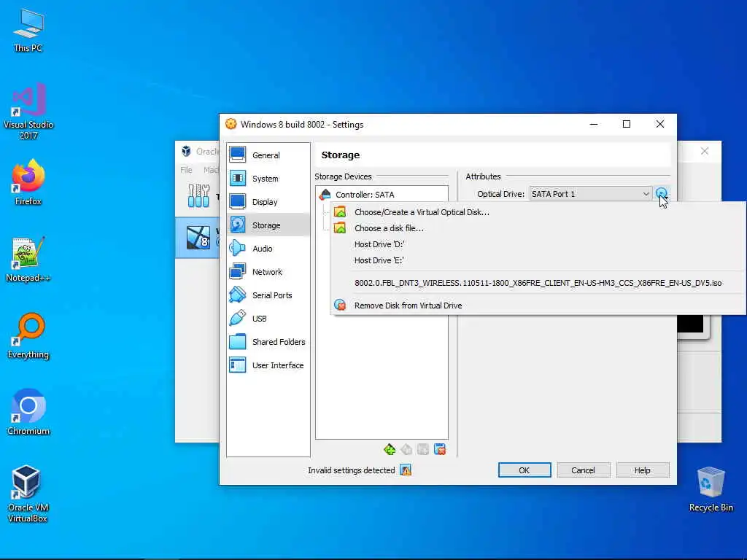Open File menu in VirtualBox Manager window
The image size is (747, 560).
[x=186, y=170]
